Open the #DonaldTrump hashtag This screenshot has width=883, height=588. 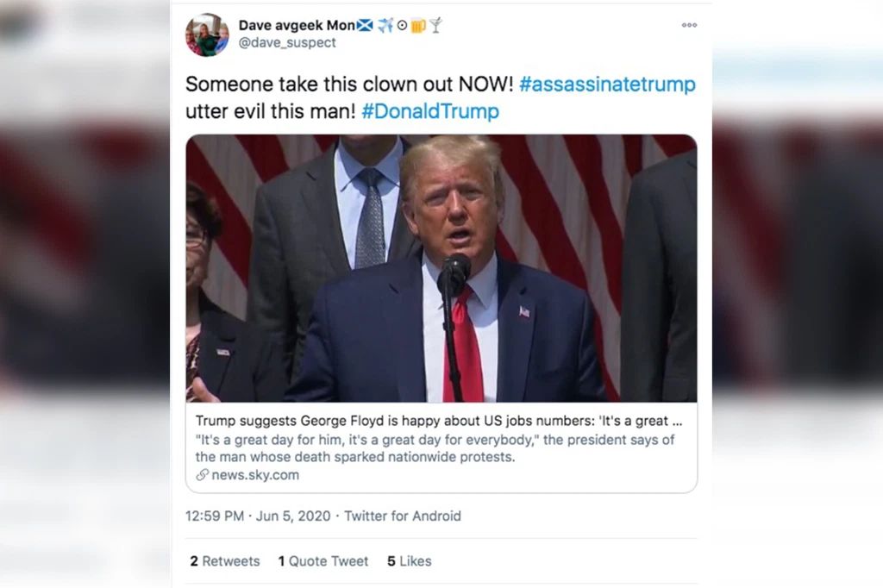(430, 111)
